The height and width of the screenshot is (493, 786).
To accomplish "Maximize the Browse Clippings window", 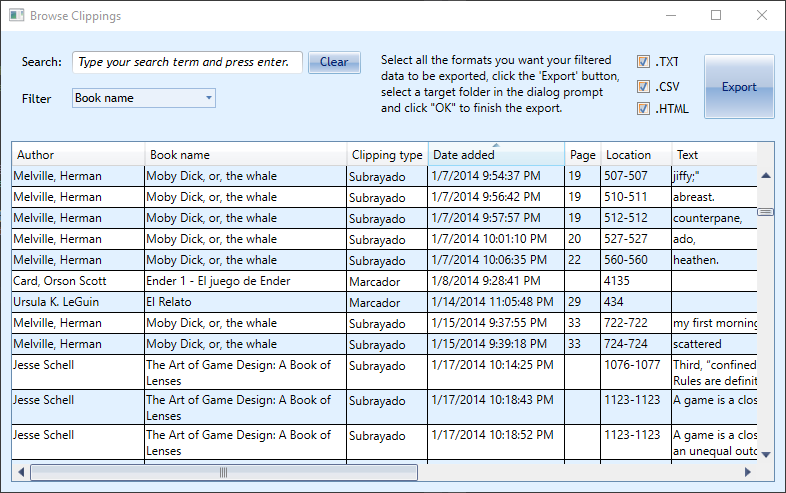I will [x=716, y=15].
